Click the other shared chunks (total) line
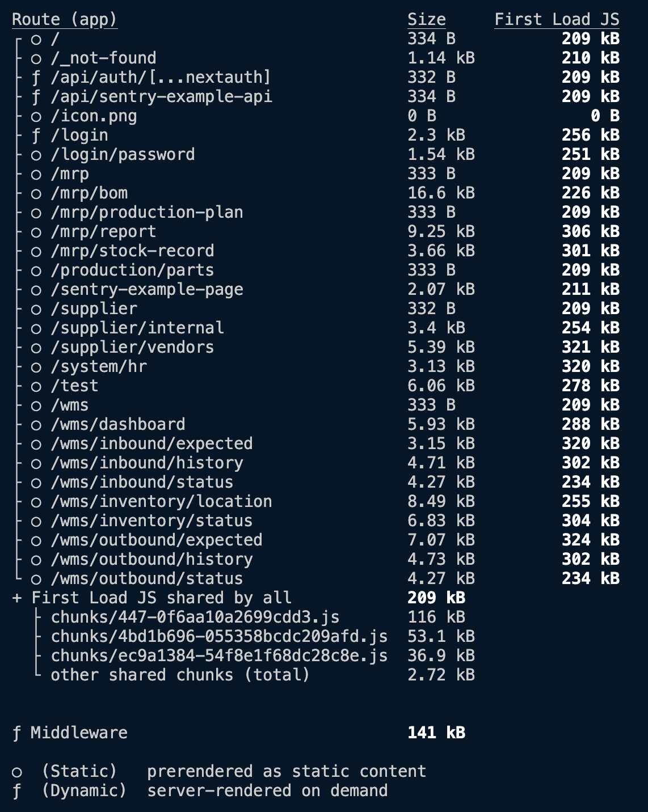Screen dimensions: 648x812 [x=180, y=675]
